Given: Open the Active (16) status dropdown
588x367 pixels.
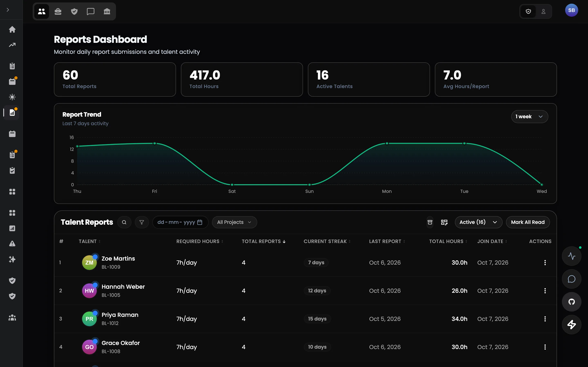Looking at the screenshot, I should click(478, 222).
